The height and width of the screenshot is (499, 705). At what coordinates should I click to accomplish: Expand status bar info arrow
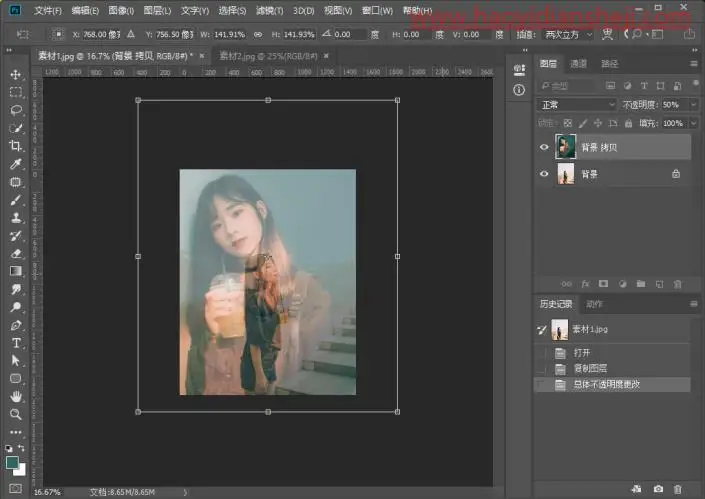(185, 492)
